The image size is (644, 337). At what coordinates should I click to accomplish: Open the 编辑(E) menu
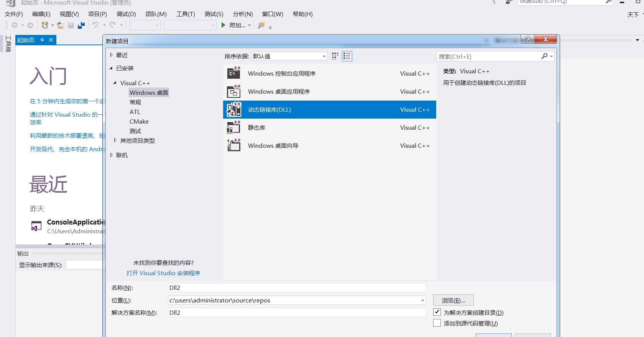(x=41, y=14)
